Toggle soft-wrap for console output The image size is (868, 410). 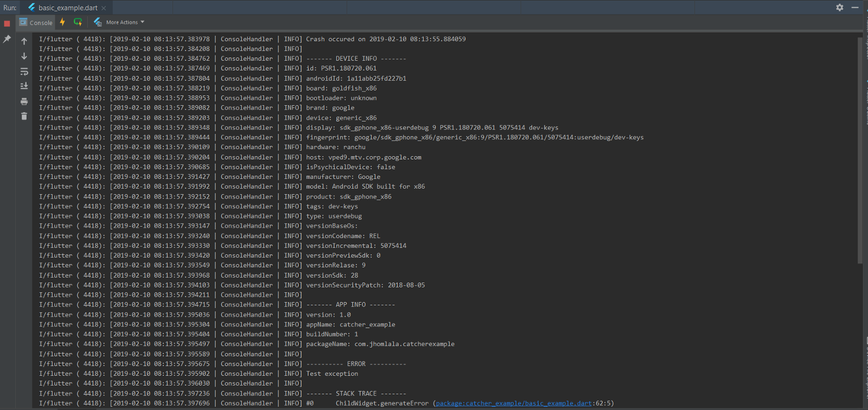[x=24, y=72]
